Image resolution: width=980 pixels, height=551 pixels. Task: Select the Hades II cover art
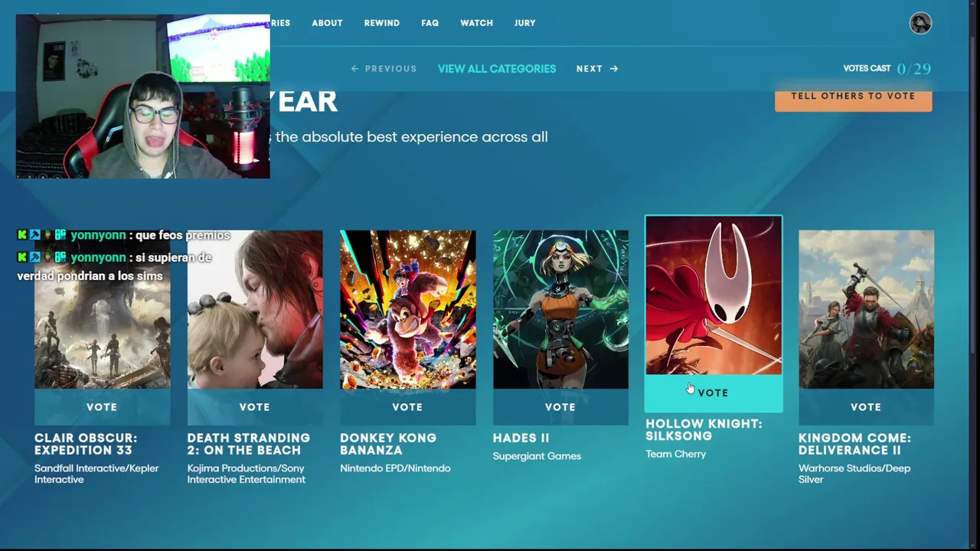pos(560,309)
